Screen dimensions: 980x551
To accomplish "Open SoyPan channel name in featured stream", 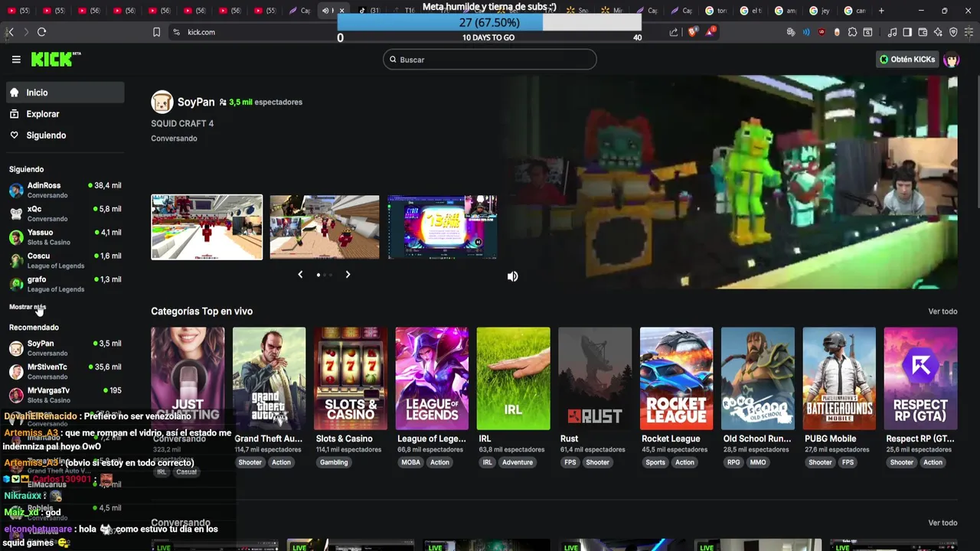I will point(196,102).
